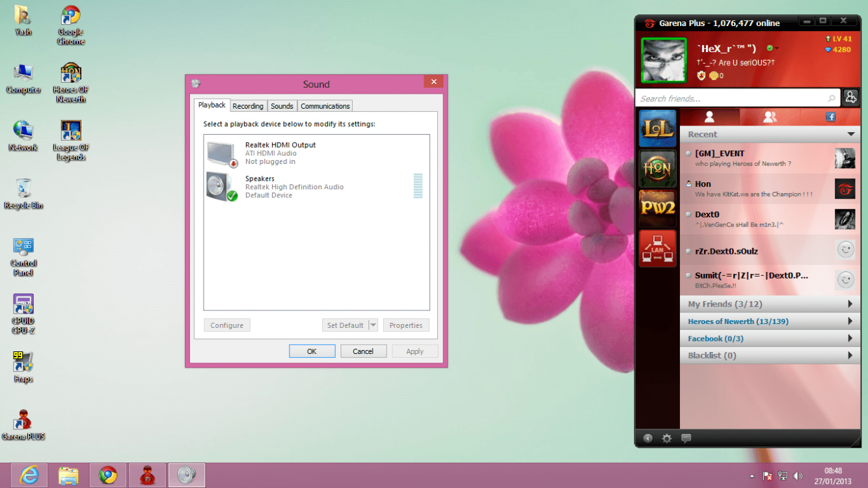Open the LAN games icon in Garena sidebar
The height and width of the screenshot is (488, 868).
[x=657, y=249]
